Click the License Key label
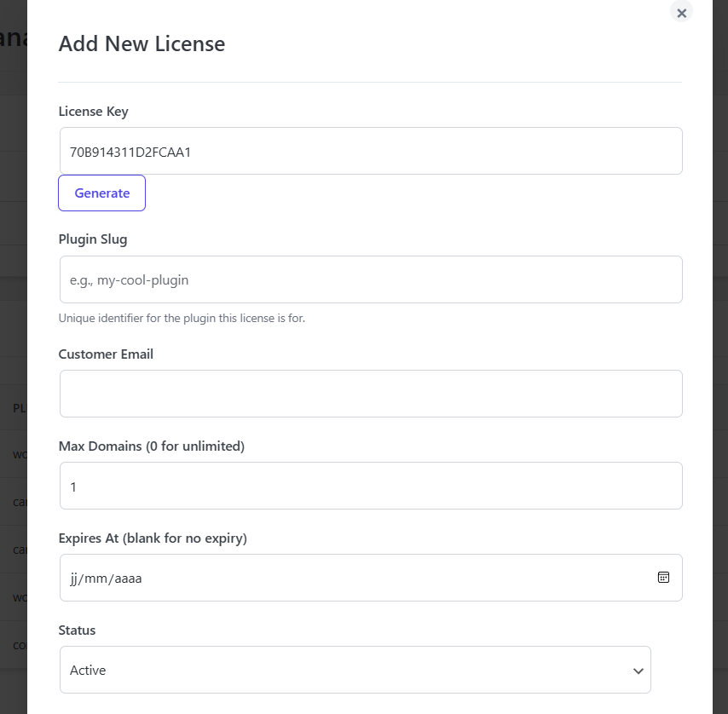The height and width of the screenshot is (714, 728). point(93,112)
